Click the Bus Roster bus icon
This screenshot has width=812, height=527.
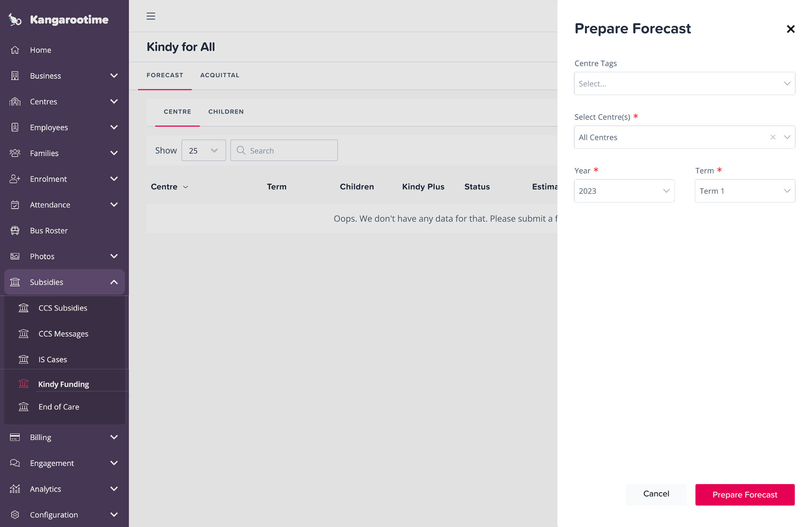pyautogui.click(x=15, y=230)
